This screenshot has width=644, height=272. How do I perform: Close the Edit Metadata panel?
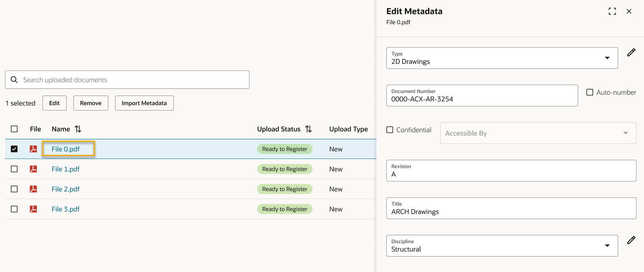629,12
